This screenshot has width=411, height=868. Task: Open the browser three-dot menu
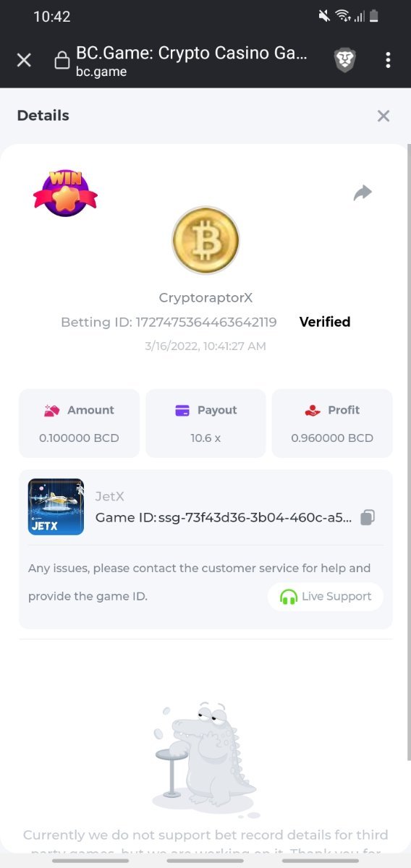tap(388, 60)
